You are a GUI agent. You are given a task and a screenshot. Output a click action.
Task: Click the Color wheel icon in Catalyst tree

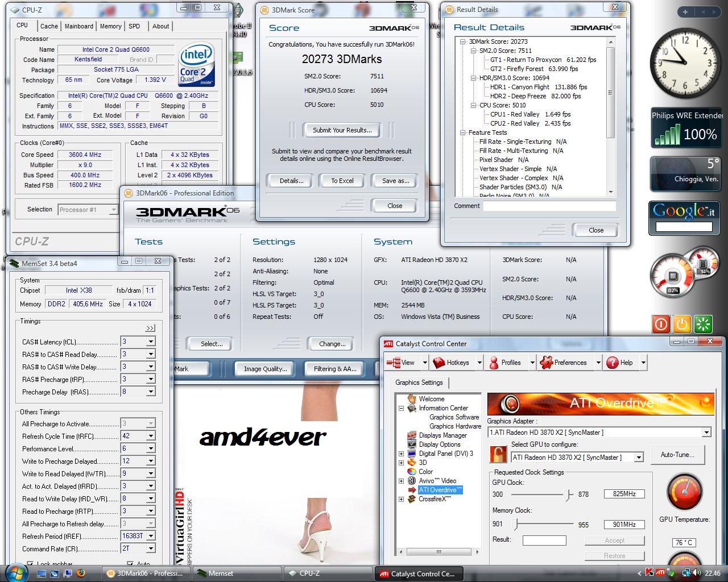tap(412, 472)
